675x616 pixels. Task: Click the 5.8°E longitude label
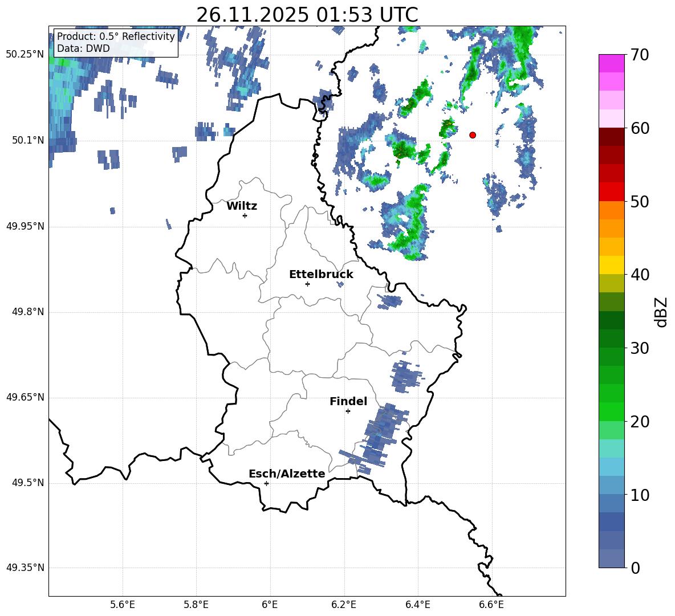tap(196, 605)
